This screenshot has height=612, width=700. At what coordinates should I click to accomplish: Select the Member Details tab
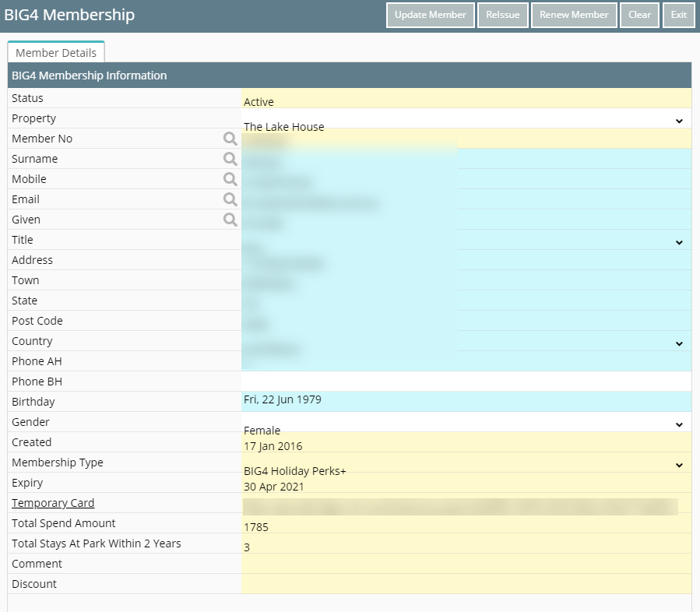[x=56, y=53]
